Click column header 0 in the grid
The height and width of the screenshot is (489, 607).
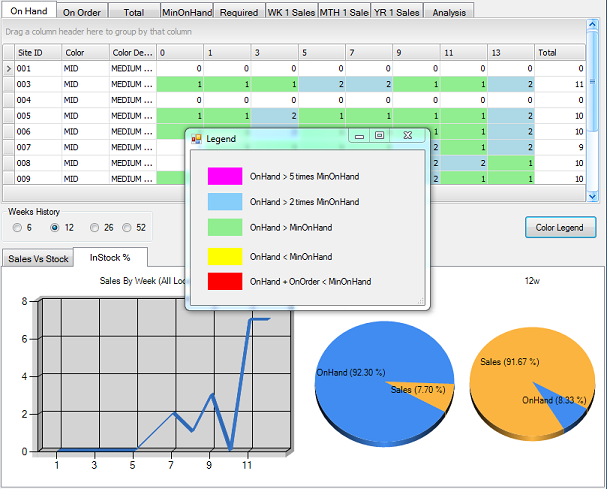tap(180, 53)
